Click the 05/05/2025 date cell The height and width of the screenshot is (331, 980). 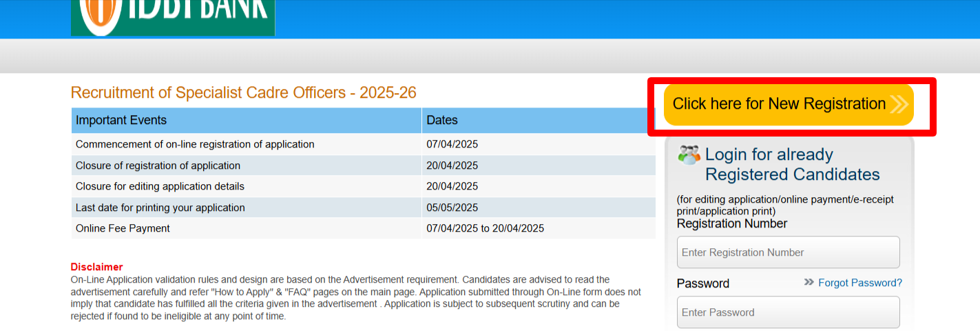452,208
